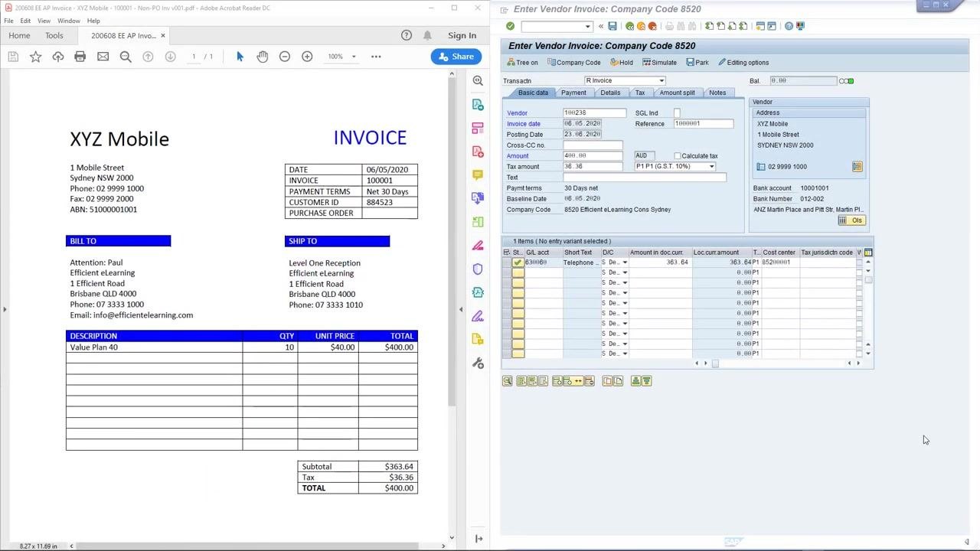The image size is (980, 551).
Task: Open the Amount split tab
Action: click(x=678, y=93)
